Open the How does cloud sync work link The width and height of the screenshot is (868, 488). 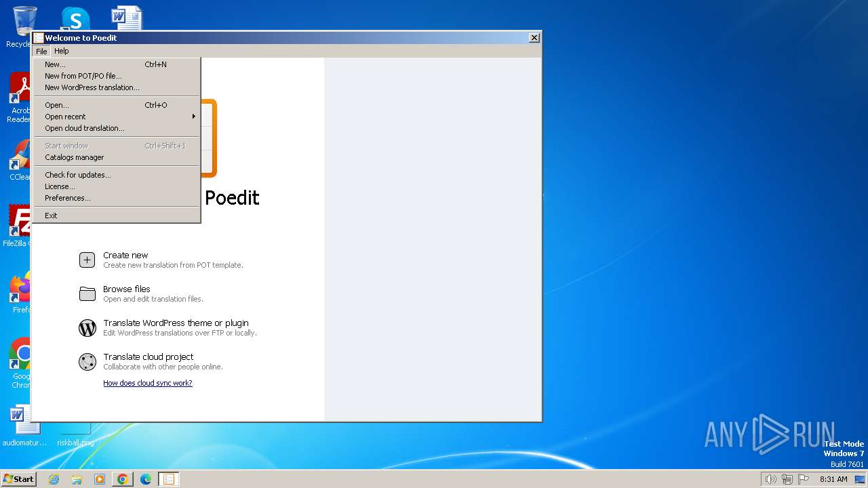(x=148, y=383)
